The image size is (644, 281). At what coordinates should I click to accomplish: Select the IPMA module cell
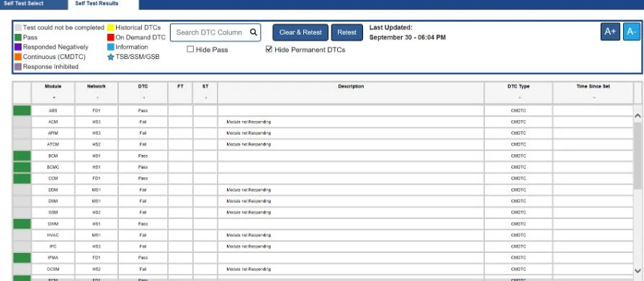click(x=53, y=258)
